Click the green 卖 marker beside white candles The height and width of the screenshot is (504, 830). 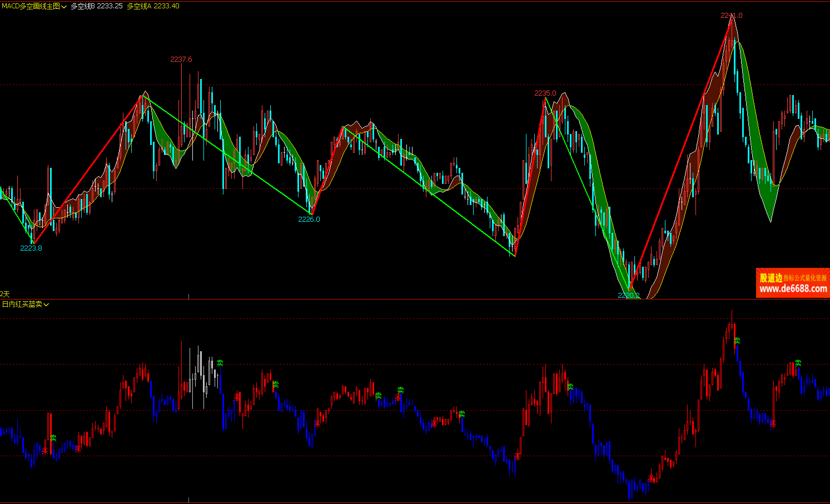click(220, 362)
